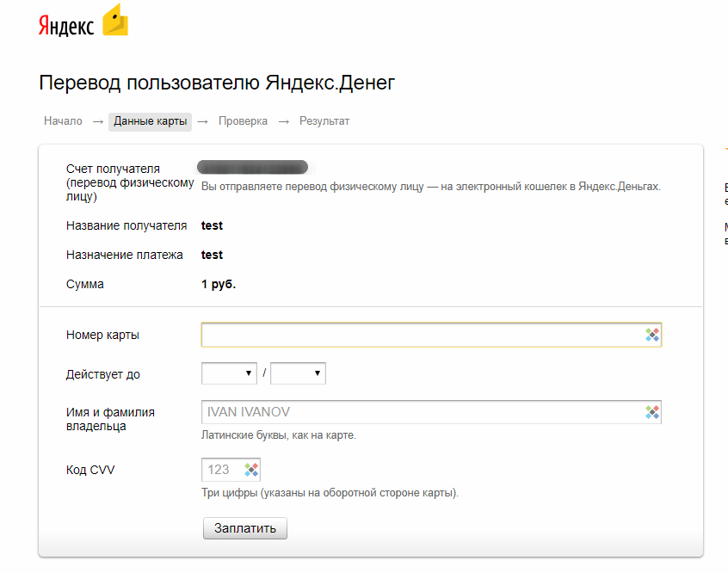Open the expiry month dropdown
Screen dimensions: 728x573
229,373
